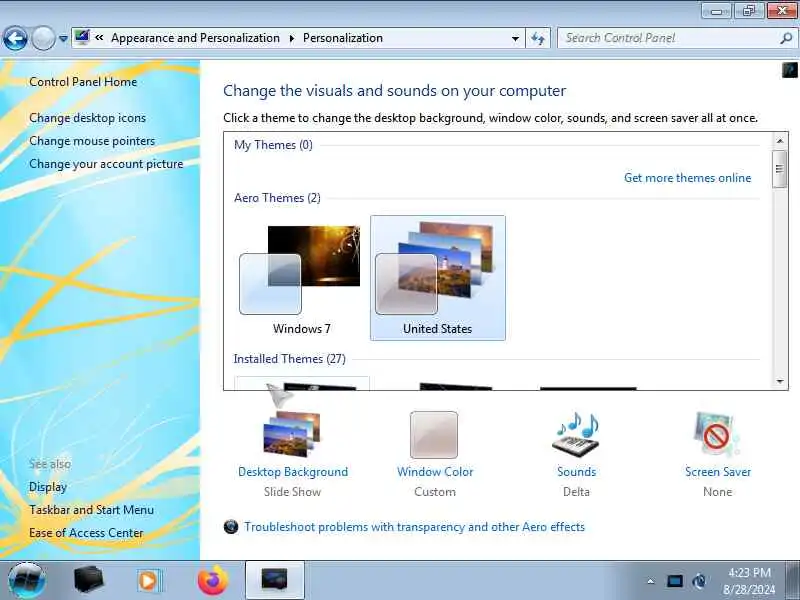Select the Windows 7 Aero theme
800x600 pixels.
301,278
